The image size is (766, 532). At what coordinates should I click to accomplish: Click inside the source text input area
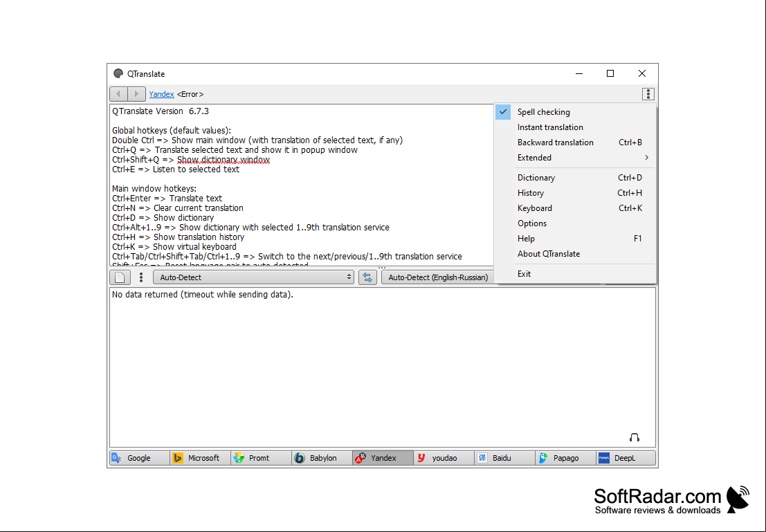pos(302,185)
